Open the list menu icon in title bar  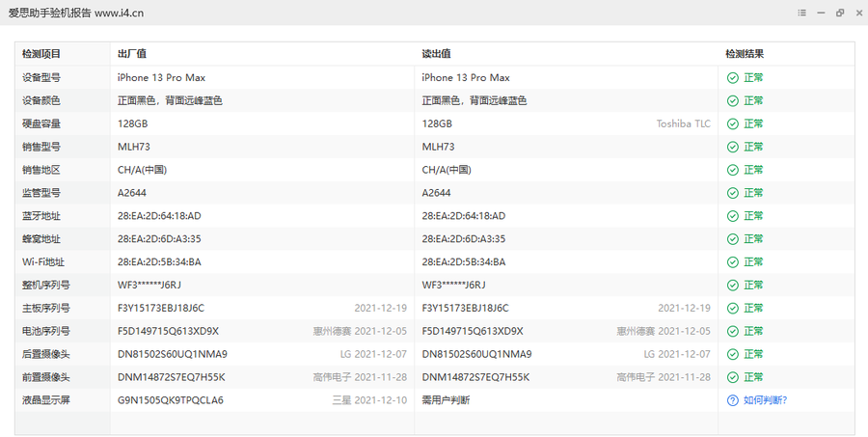coord(801,13)
